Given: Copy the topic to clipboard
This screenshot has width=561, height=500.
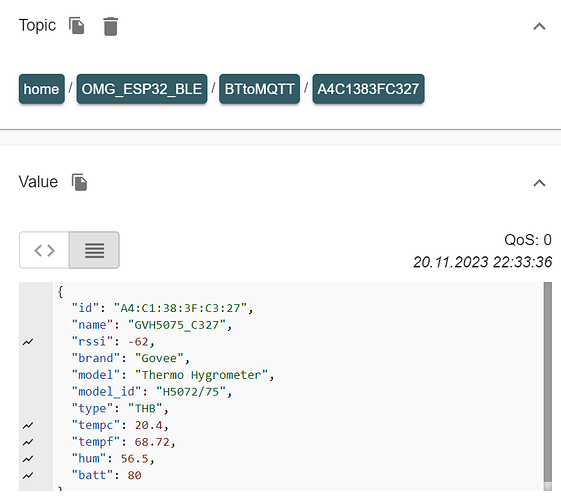Looking at the screenshot, I should click(77, 26).
